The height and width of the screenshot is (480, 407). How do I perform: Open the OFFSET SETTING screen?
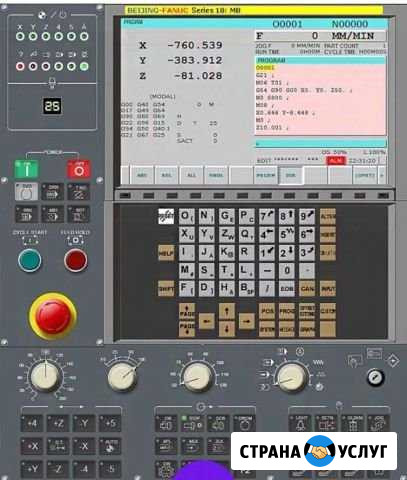tap(307, 311)
